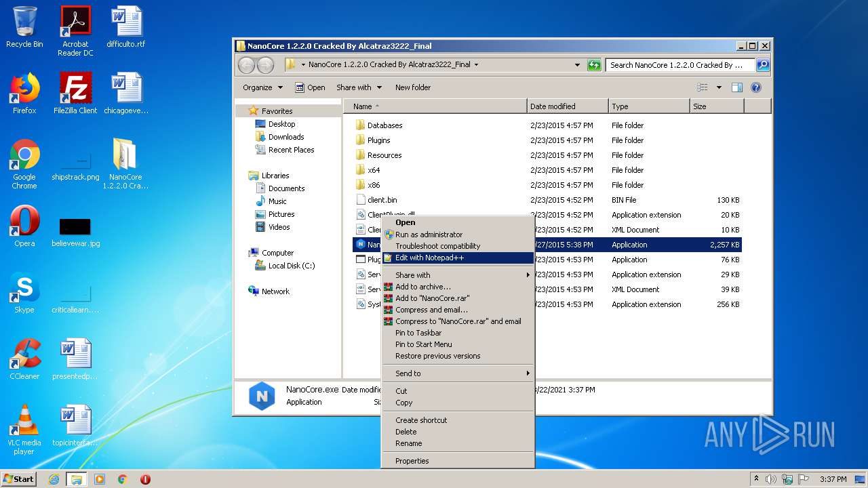Open the Recycle Bin desktop icon

coord(24,27)
